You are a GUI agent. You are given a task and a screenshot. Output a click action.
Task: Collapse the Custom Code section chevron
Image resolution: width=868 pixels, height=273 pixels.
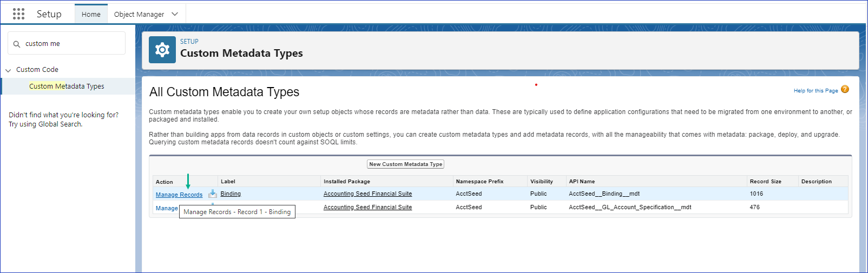pos(8,70)
